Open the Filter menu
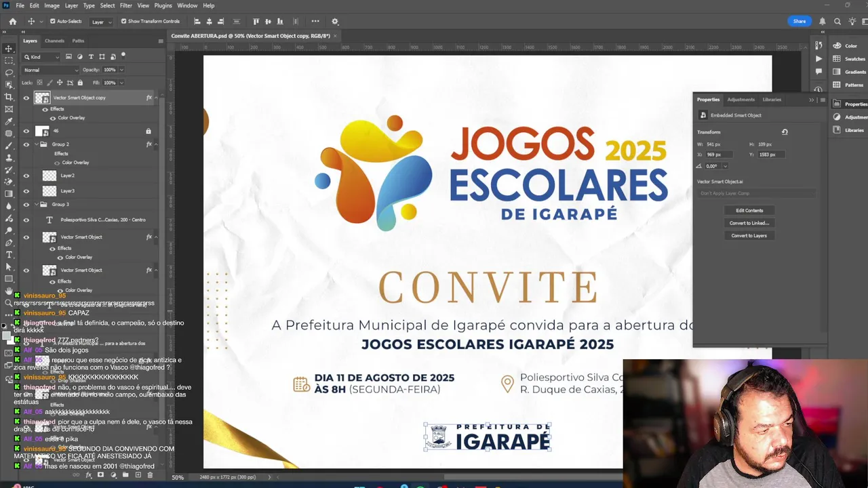 point(126,5)
